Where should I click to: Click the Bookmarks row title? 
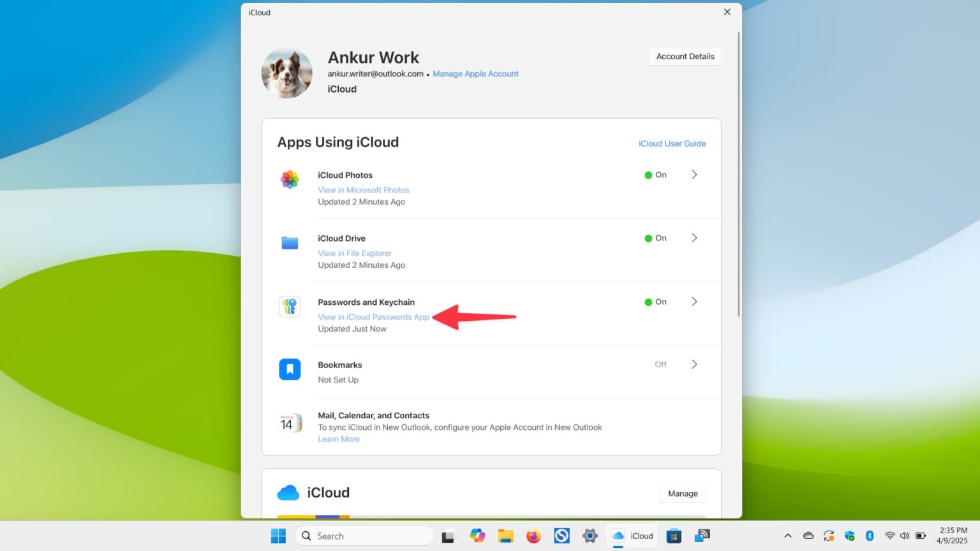pos(340,365)
